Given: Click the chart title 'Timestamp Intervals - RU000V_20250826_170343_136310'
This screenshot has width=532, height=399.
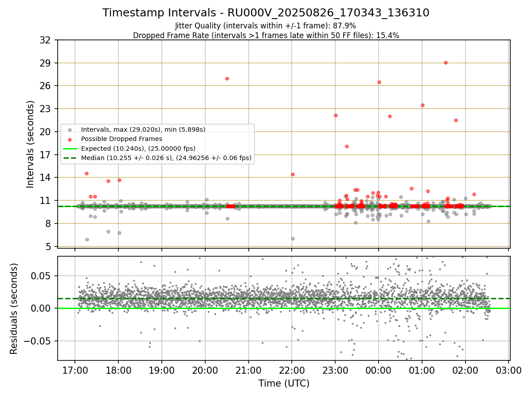Looking at the screenshot, I should (266, 13).
